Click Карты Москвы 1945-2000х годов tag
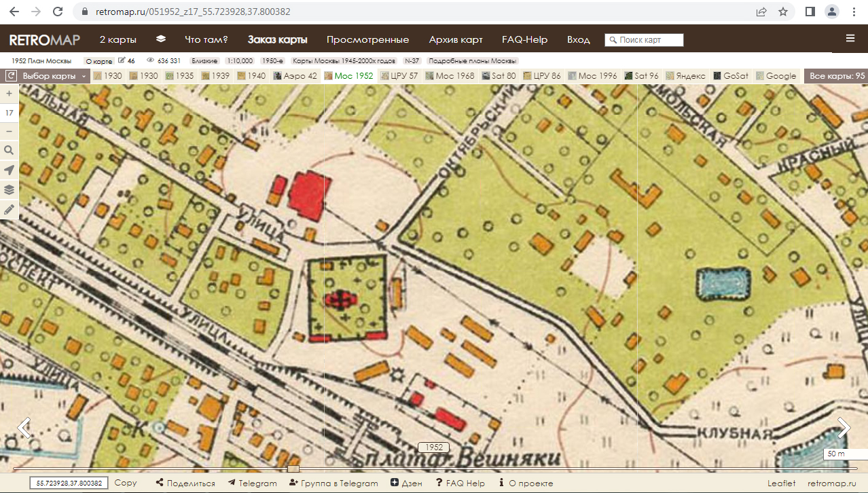The image size is (868, 493). coord(344,61)
